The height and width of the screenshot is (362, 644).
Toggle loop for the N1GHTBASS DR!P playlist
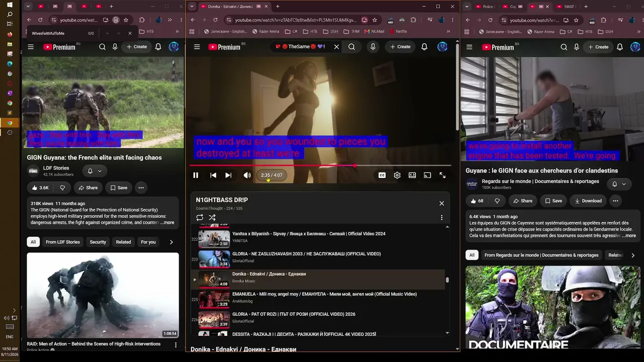[x=200, y=218]
